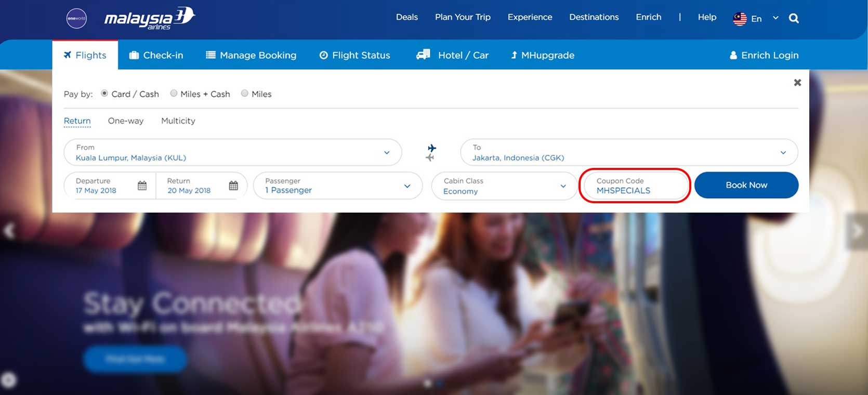
Task: Expand the Cabin Class dropdown
Action: (504, 186)
